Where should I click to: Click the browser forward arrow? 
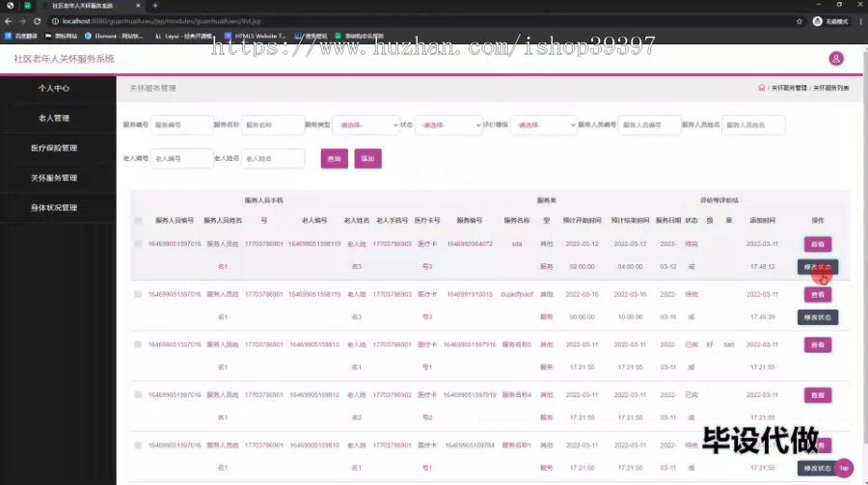pos(23,21)
